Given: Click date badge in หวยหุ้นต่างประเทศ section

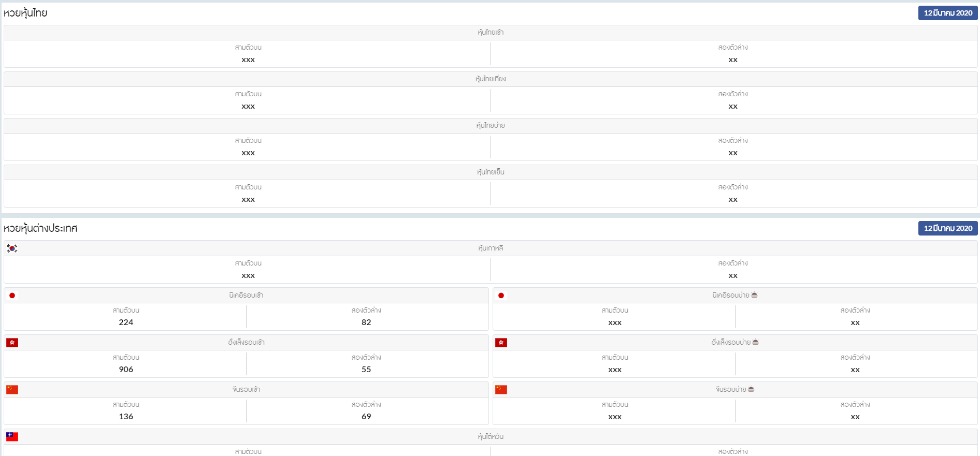Looking at the screenshot, I should click(947, 228).
